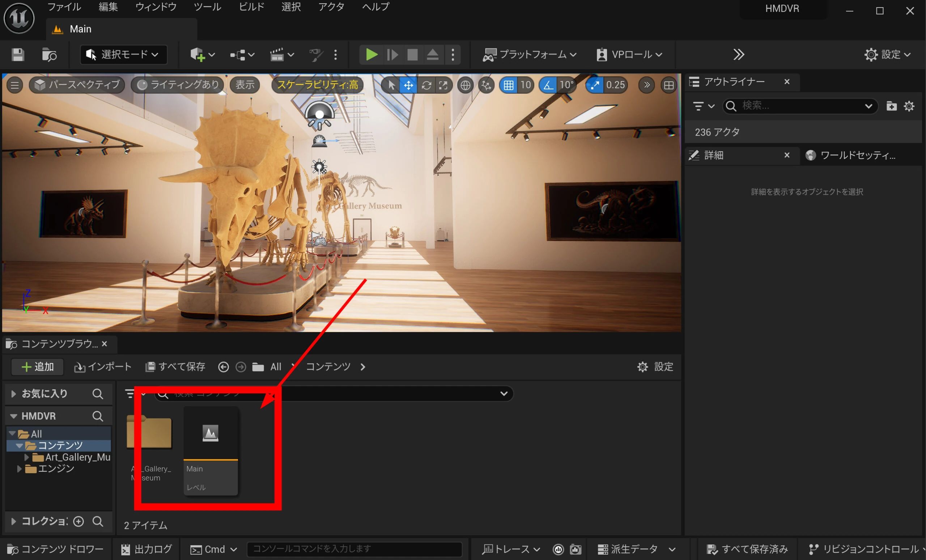Click the add folder icon in the Outliner
The height and width of the screenshot is (560, 926).
[891, 106]
